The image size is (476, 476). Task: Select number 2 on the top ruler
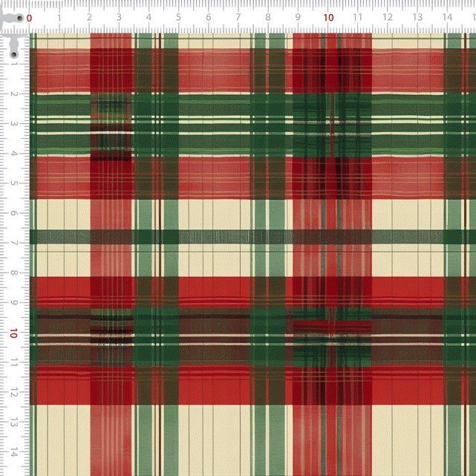tap(88, 18)
